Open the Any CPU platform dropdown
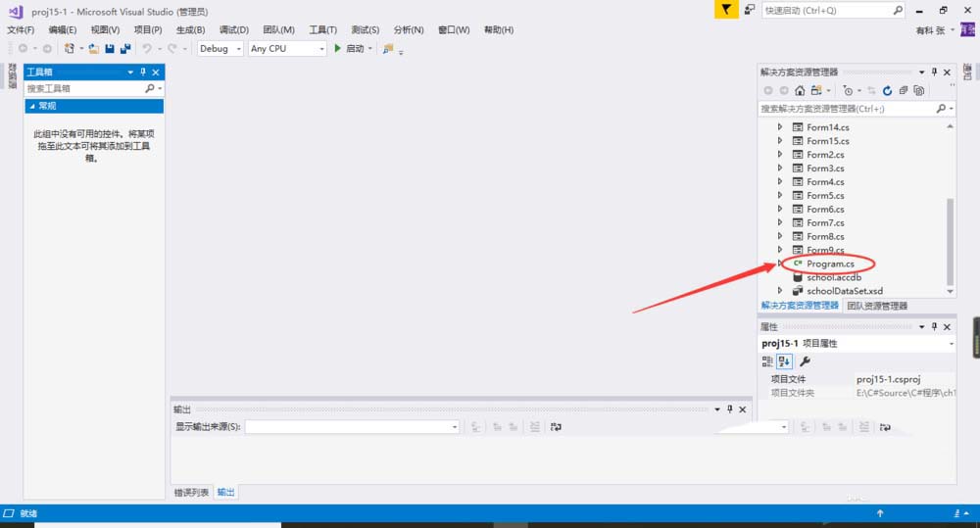This screenshot has width=980, height=528. [x=287, y=48]
